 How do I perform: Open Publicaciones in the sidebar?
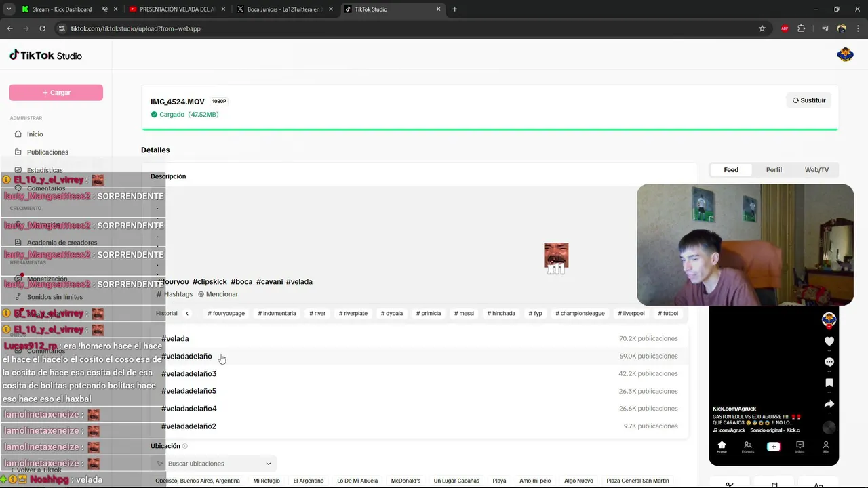point(47,152)
